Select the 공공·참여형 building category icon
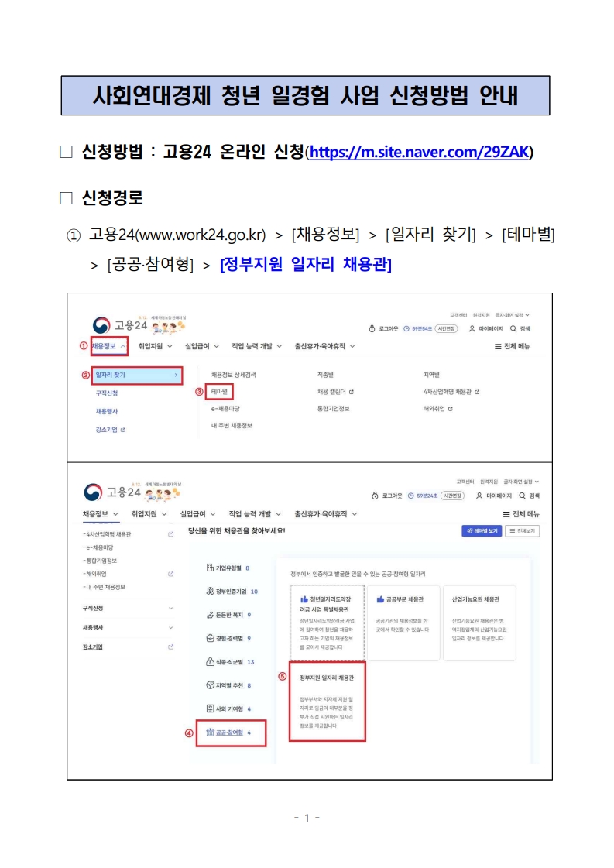The image size is (614, 868). click(x=210, y=732)
